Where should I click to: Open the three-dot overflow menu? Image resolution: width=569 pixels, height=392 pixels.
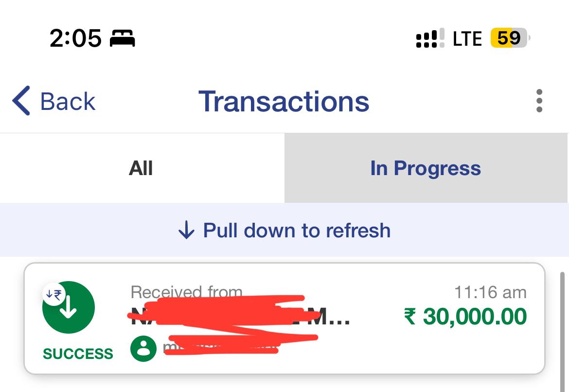coord(539,101)
